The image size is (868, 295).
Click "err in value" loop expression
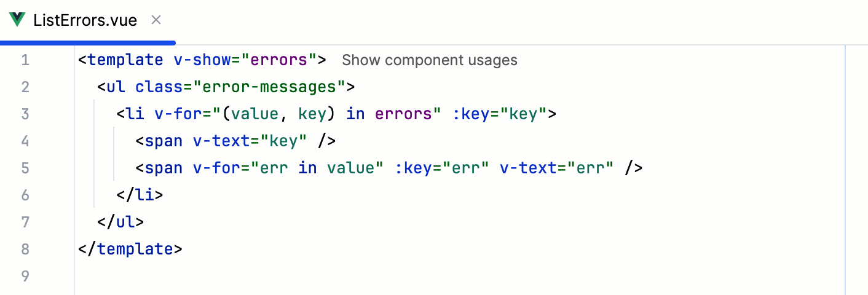pyautogui.click(x=317, y=168)
